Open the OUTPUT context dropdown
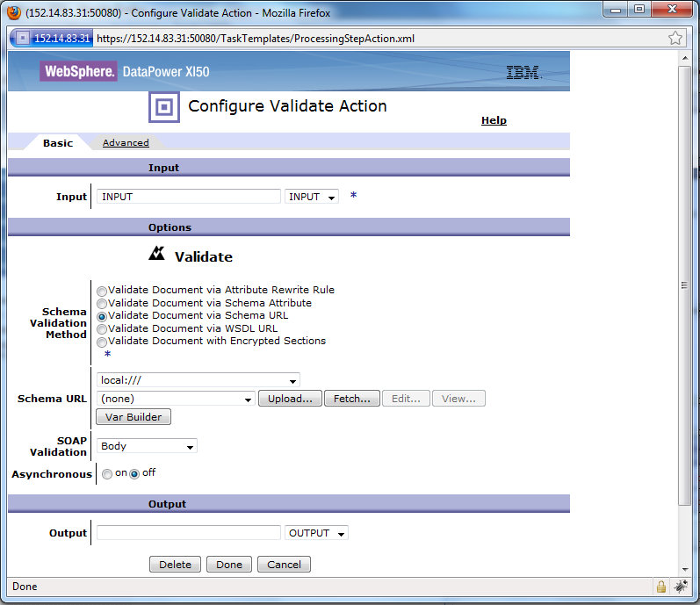 [316, 533]
